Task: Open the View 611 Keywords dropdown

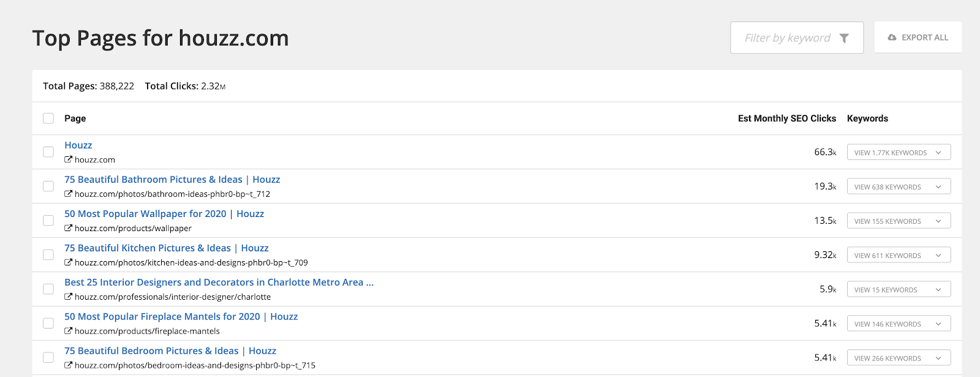Action: pyautogui.click(x=899, y=256)
